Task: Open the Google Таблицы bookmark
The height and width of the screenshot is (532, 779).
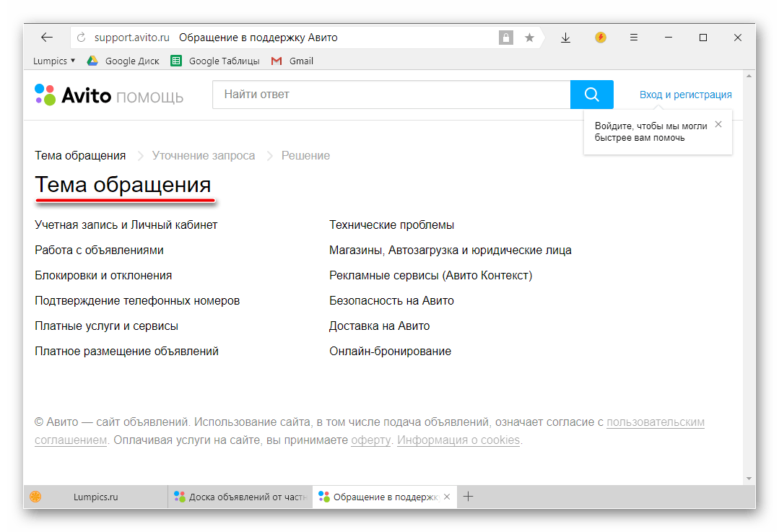Action: point(215,61)
